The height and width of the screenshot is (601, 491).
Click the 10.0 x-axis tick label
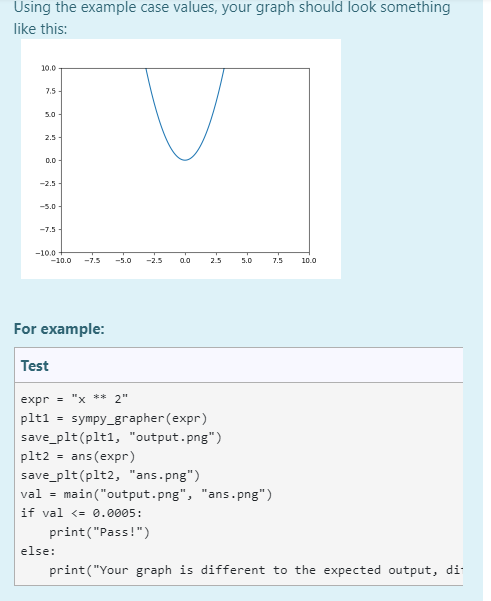(309, 261)
